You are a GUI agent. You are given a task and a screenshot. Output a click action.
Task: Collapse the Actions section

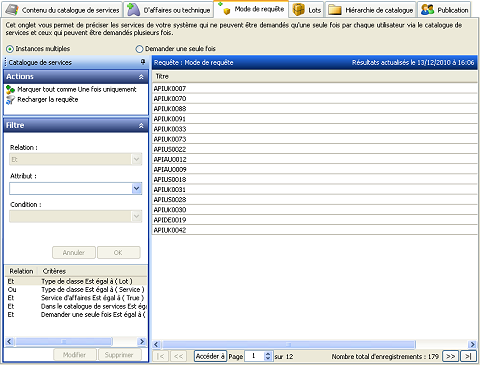[x=141, y=77]
